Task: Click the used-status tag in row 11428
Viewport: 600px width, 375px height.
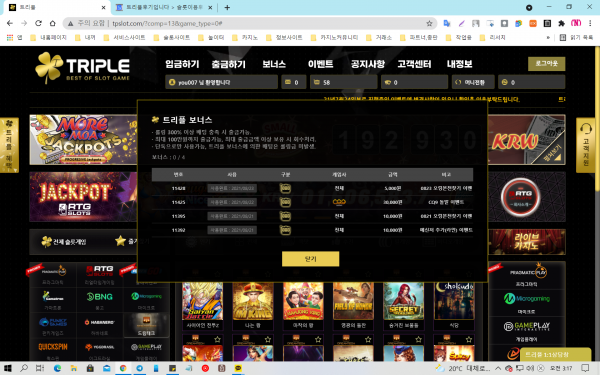Action: [x=232, y=188]
